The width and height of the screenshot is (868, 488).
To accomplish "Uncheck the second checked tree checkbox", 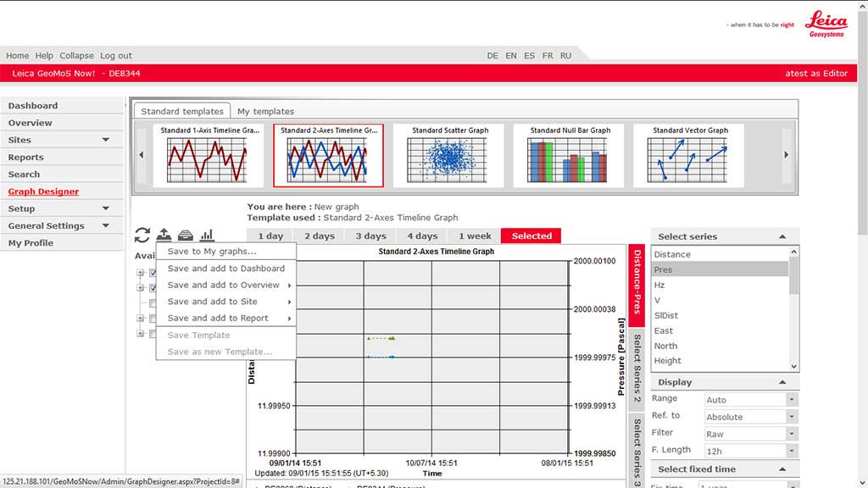I will tap(153, 288).
